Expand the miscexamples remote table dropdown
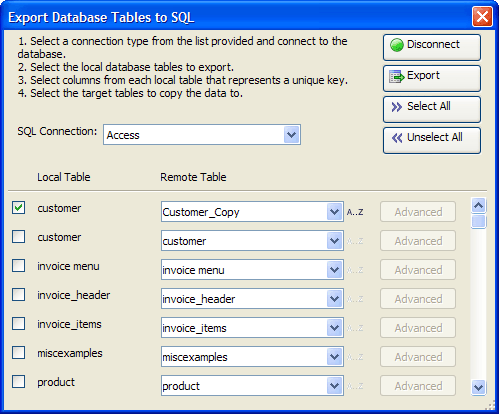The width and height of the screenshot is (499, 414). point(334,357)
